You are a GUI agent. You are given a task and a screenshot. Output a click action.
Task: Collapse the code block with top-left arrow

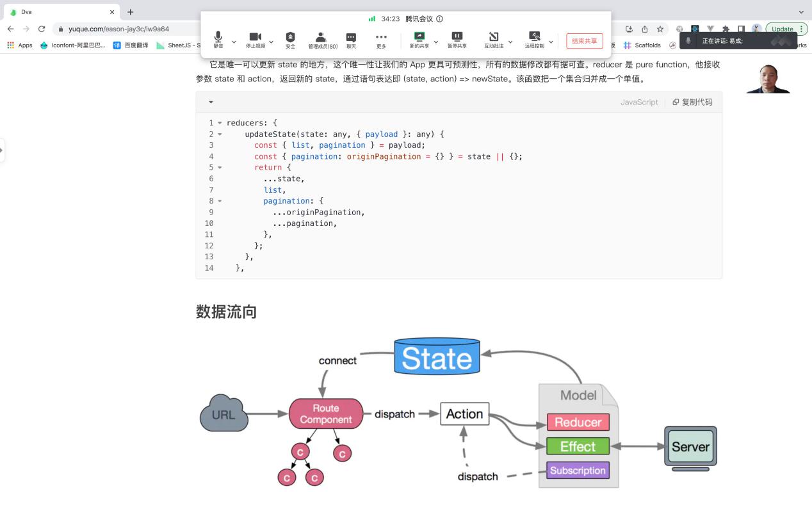pos(211,102)
